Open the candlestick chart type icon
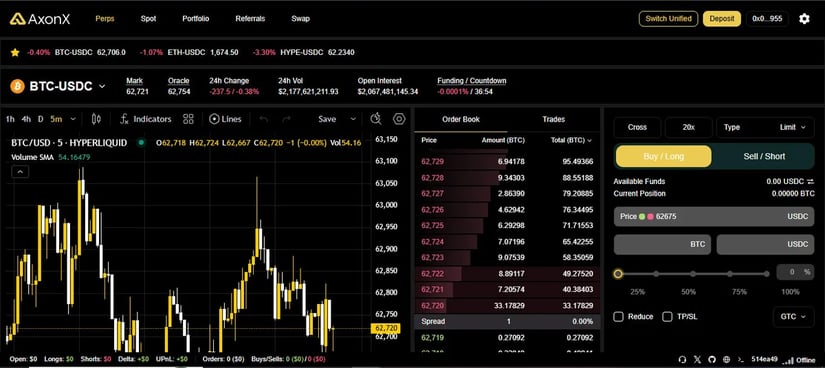The image size is (825, 368). (96, 119)
